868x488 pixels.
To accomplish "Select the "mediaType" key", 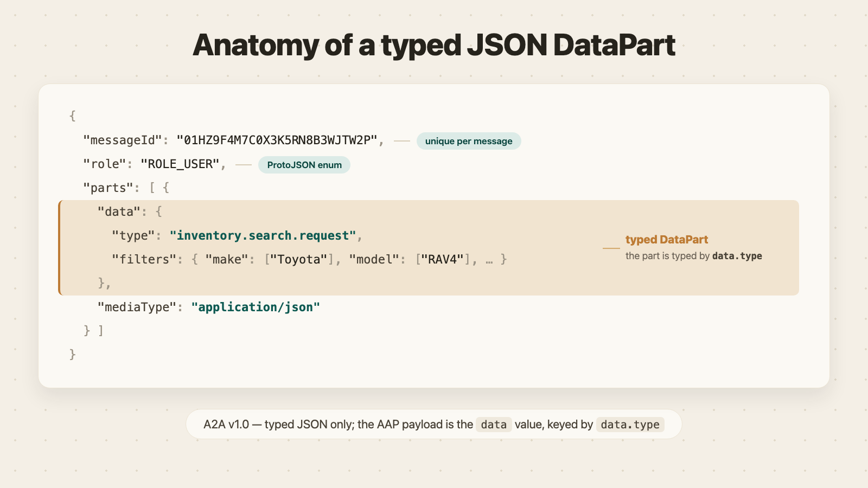I will (x=137, y=307).
